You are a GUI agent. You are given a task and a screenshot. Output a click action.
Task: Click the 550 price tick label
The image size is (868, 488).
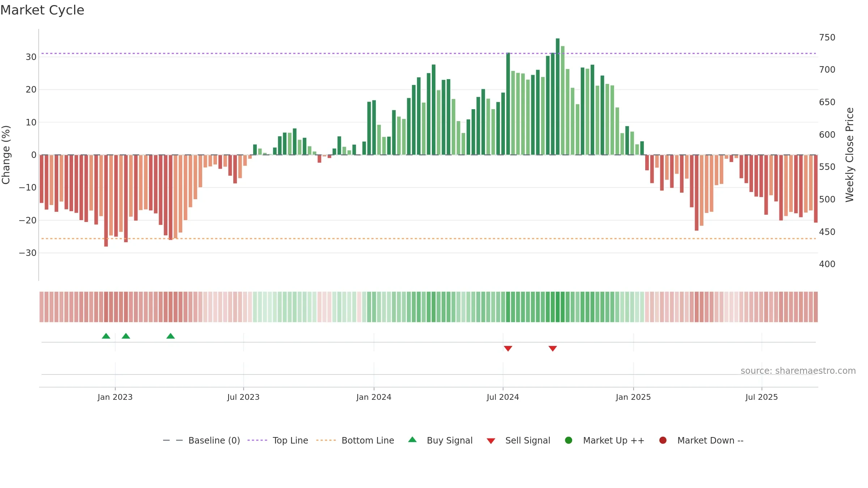click(x=827, y=167)
